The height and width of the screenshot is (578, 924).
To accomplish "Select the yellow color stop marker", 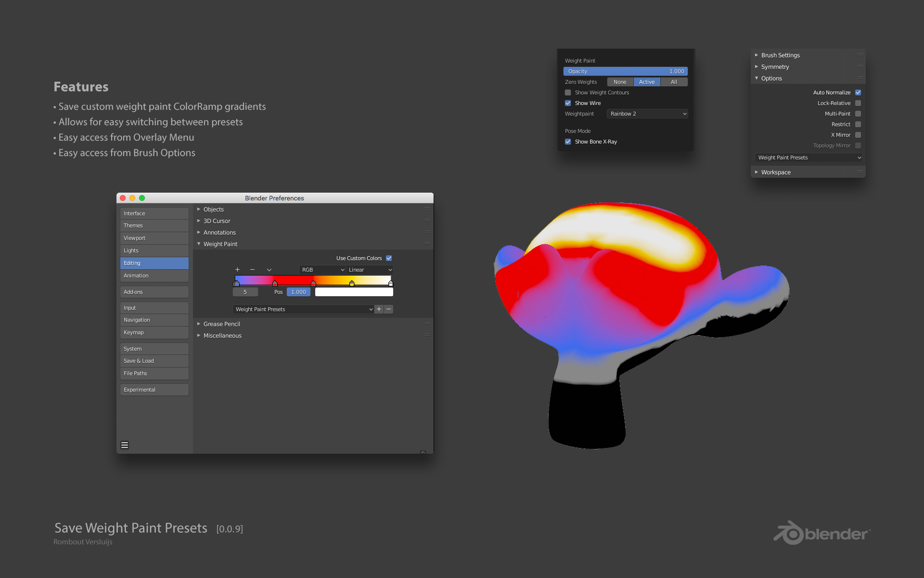I will click(352, 284).
